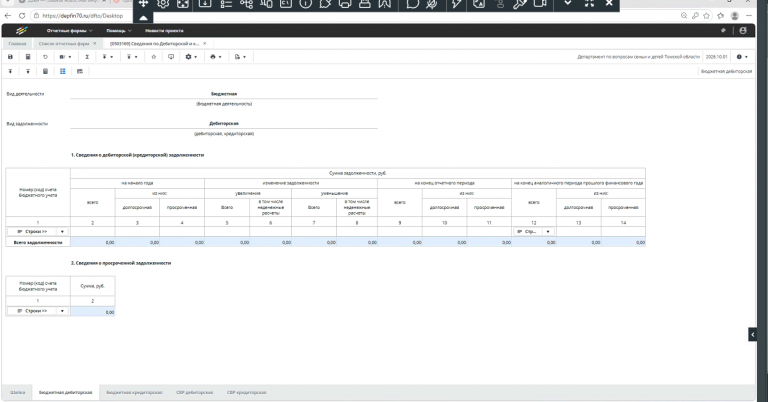Screen dimensions: 768x402
Task: Click the dark clipboard icon in second toolbar row
Action: point(46,71)
